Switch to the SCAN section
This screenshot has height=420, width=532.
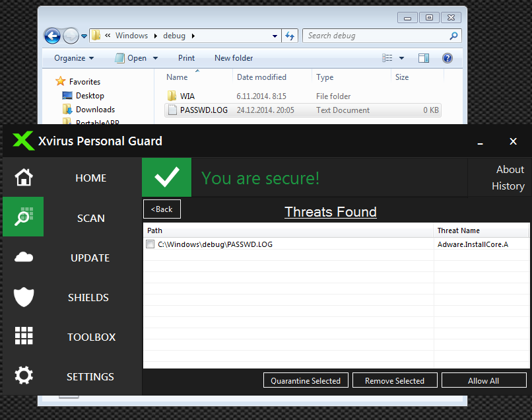(x=91, y=218)
